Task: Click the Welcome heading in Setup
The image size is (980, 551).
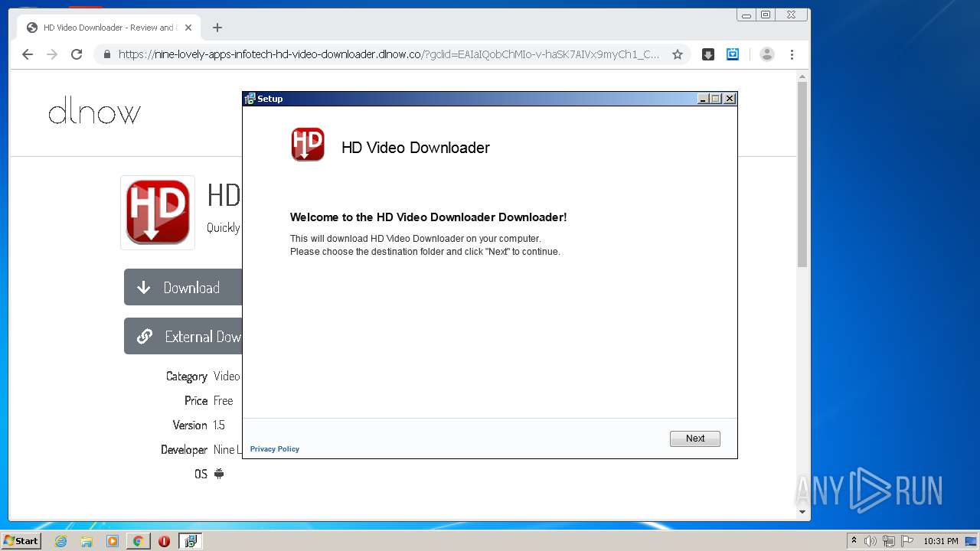Action: 428,217
